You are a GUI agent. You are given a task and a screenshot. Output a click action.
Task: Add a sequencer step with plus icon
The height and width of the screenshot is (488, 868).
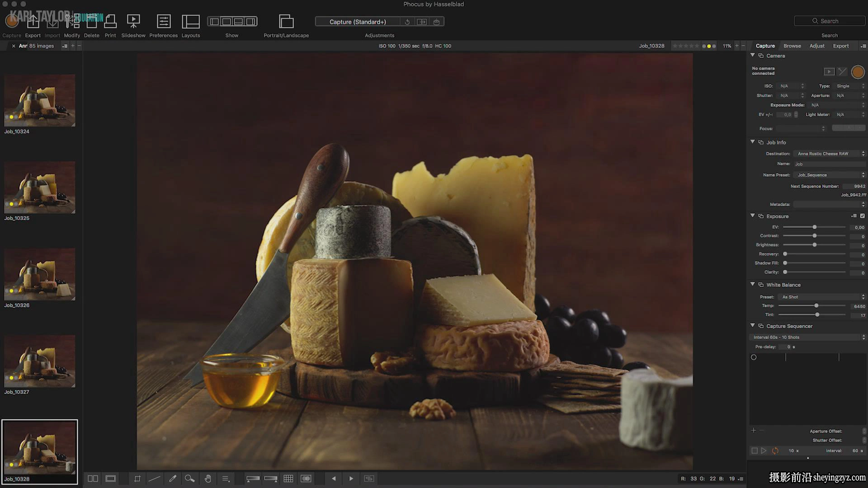click(x=754, y=431)
